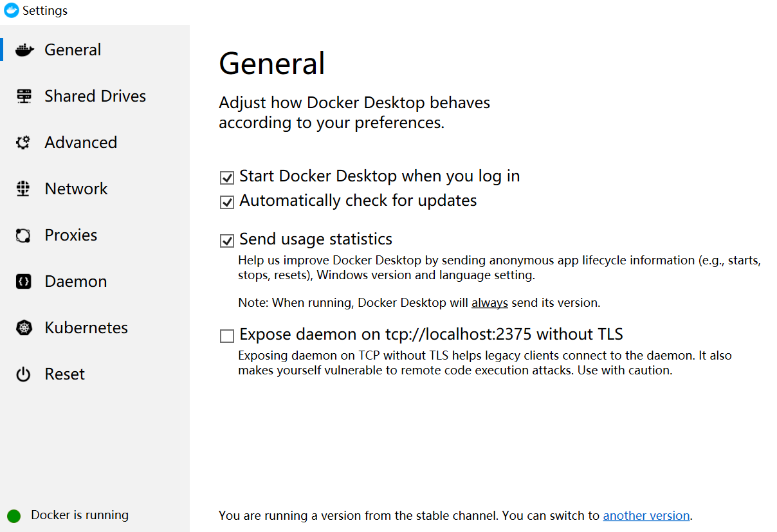Open the Proxies settings page
777x532 pixels.
point(71,234)
